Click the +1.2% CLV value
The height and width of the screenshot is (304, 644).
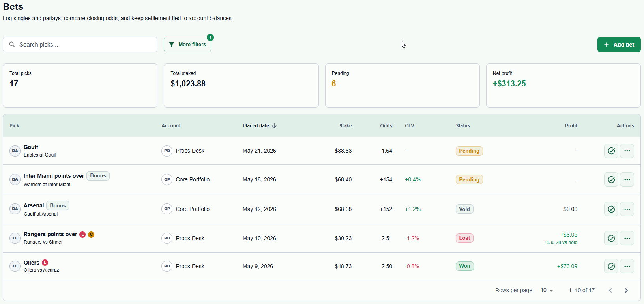click(413, 209)
